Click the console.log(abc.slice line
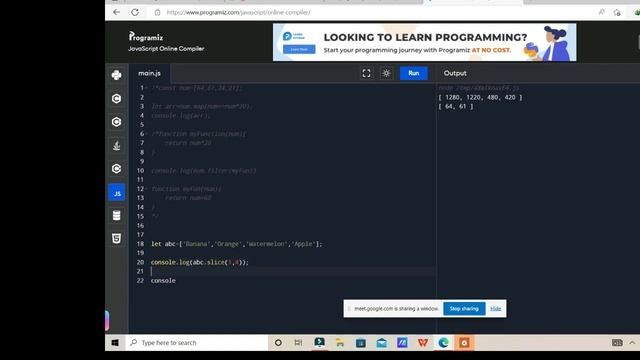The image size is (640, 360). point(200,262)
